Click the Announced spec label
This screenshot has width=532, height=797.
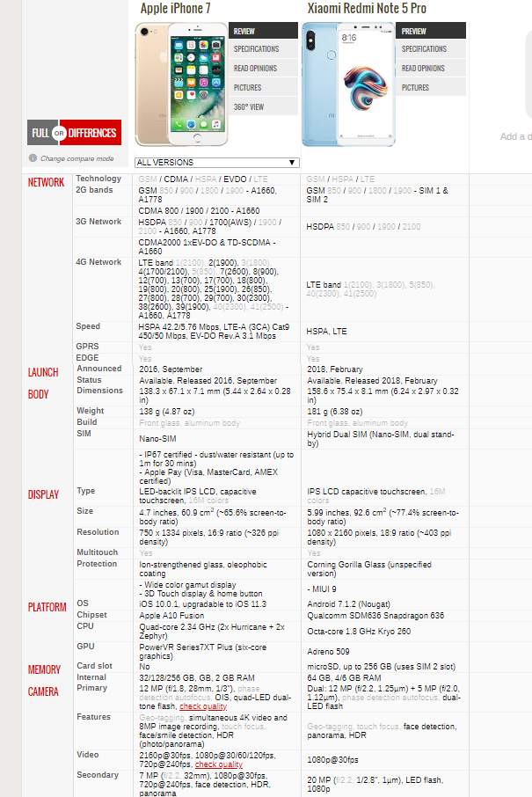(x=99, y=368)
